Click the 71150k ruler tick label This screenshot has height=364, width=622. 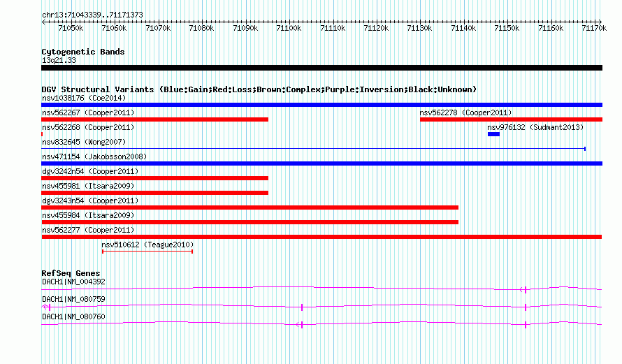[507, 28]
